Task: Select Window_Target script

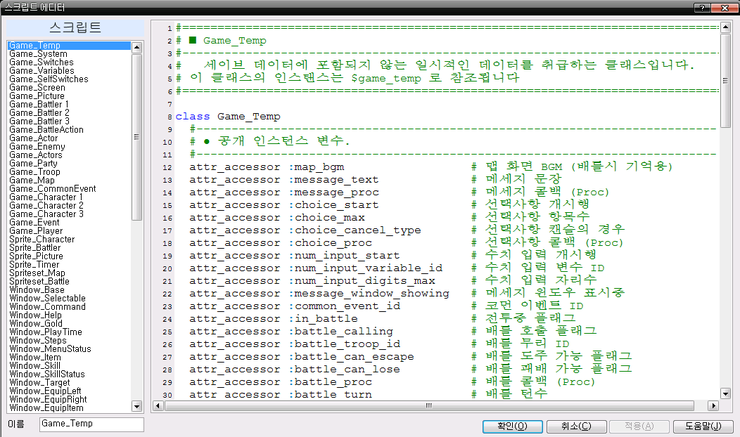Action: [69, 383]
